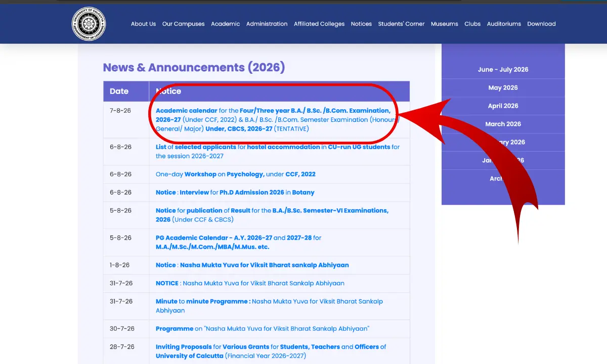Open the March 2026 archive
This screenshot has height=364, width=607.
tap(503, 124)
